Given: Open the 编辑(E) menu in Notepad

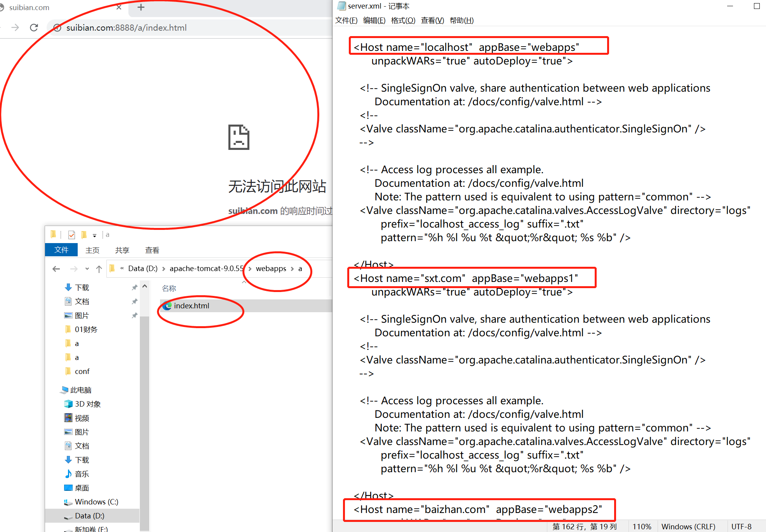Looking at the screenshot, I should 374,20.
